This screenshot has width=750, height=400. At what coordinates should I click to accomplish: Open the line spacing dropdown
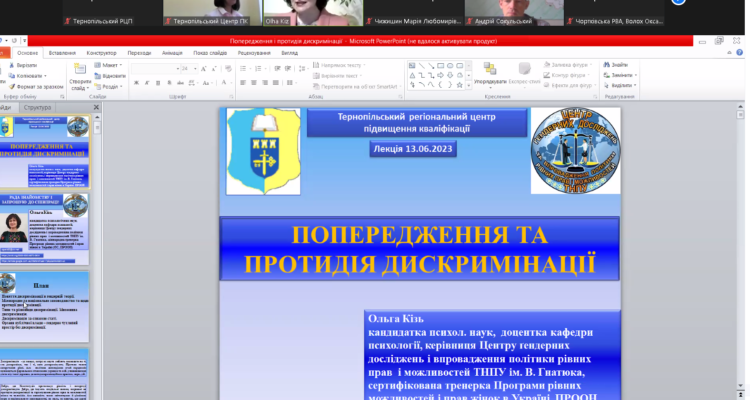pos(303,69)
